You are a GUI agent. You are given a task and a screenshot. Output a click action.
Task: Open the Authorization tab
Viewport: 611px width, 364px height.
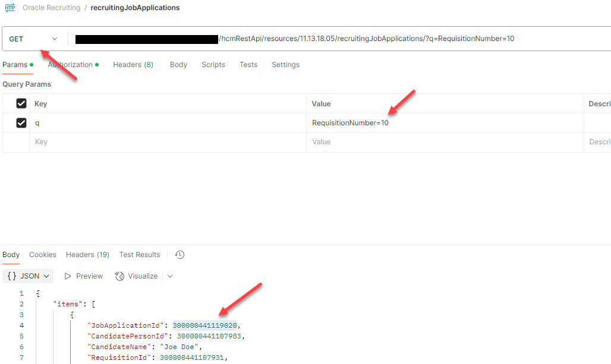pos(73,65)
